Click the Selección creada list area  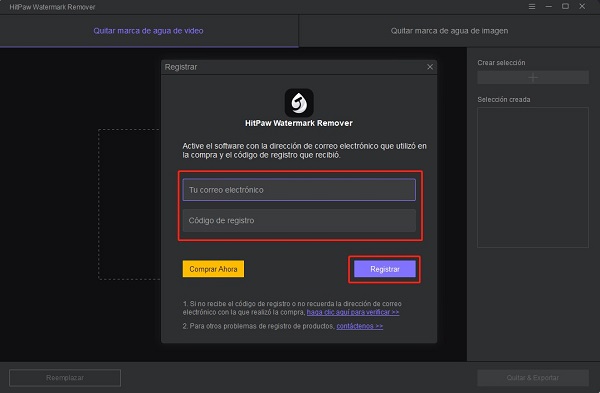(533, 178)
